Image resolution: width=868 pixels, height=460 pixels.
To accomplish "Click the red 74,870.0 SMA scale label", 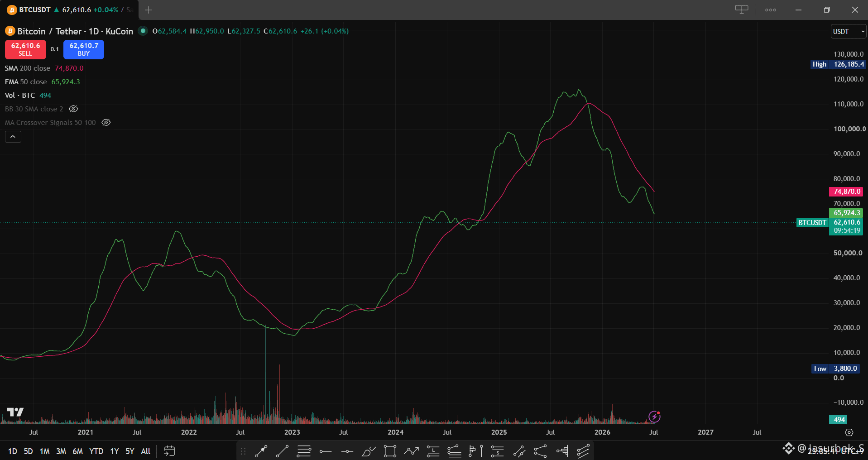I will [x=846, y=192].
